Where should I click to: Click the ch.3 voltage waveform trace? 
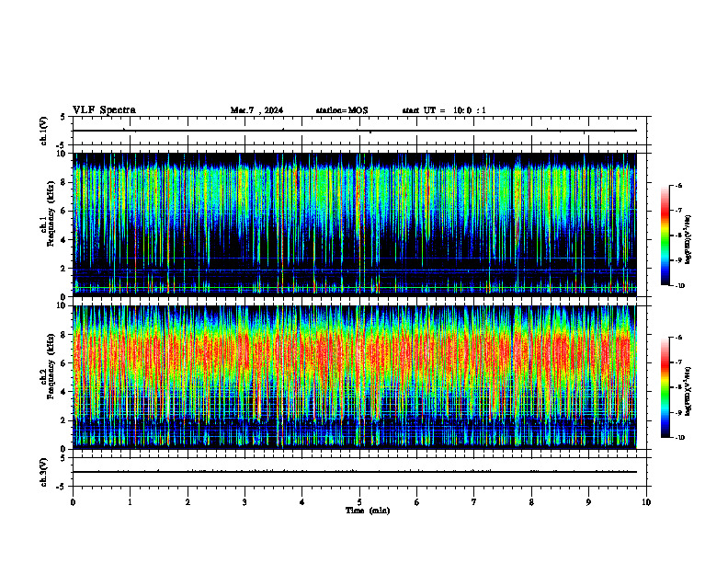pyautogui.click(x=355, y=472)
